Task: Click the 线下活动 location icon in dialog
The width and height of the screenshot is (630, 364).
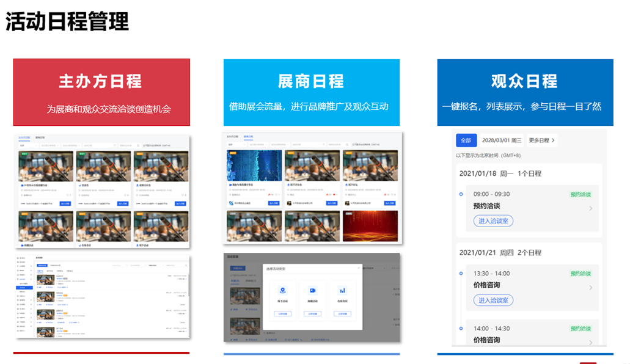Action: click(282, 291)
